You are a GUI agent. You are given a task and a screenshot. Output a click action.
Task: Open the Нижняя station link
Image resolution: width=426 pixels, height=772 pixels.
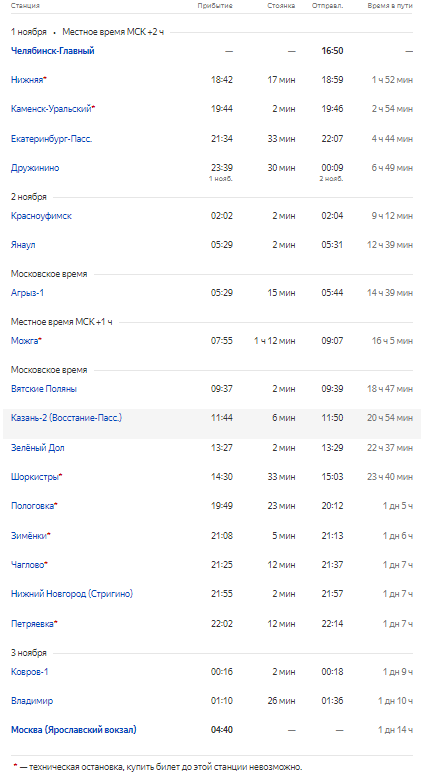pyautogui.click(x=27, y=80)
